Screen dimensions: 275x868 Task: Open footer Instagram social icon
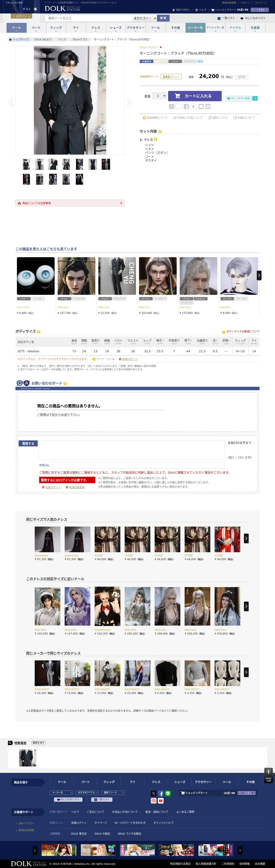click(x=154, y=801)
